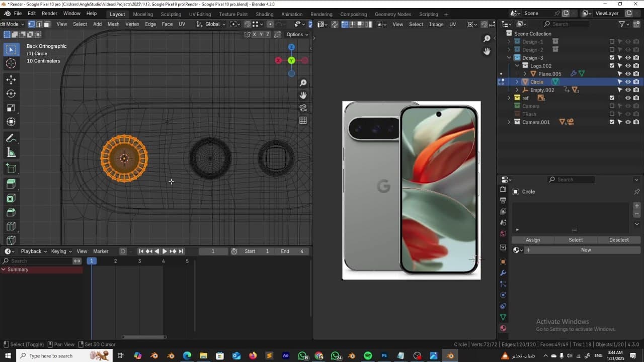Open the Edit menu

click(32, 14)
